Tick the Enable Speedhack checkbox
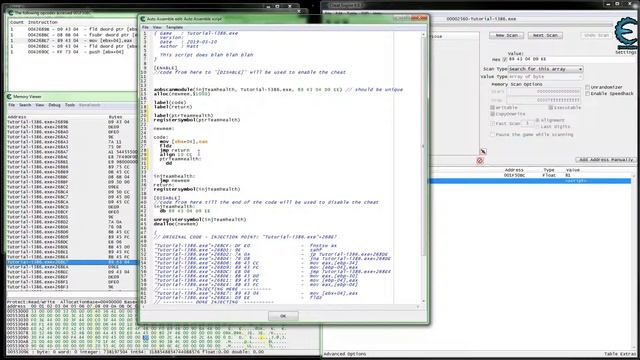Image resolution: width=640 pixels, height=360 pixels. tap(587, 93)
